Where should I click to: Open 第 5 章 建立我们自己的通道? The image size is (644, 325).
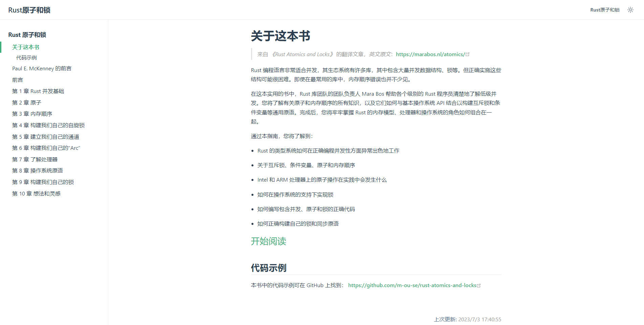tap(46, 137)
